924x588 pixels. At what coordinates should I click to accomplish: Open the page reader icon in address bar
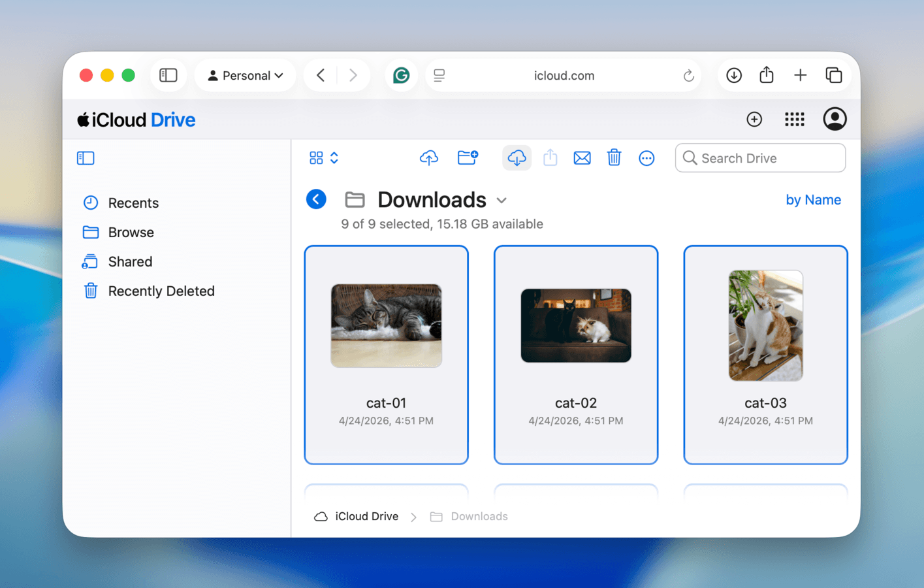click(x=439, y=75)
